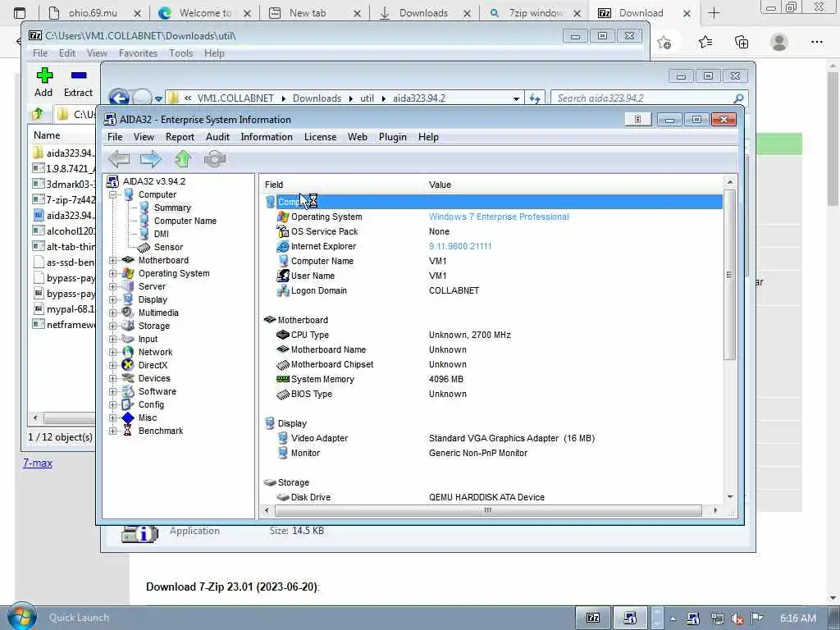Click 7-Zip up-folder arrow icon
The image size is (840, 630).
click(x=38, y=113)
